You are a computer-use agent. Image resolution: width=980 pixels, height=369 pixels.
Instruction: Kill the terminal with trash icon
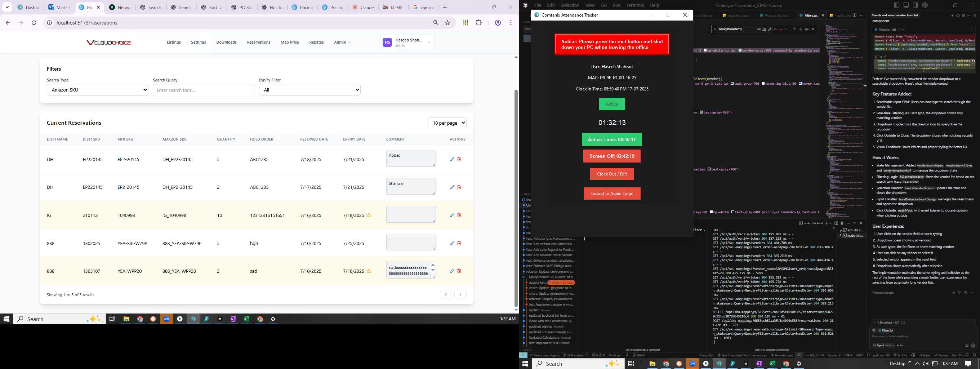842,223
